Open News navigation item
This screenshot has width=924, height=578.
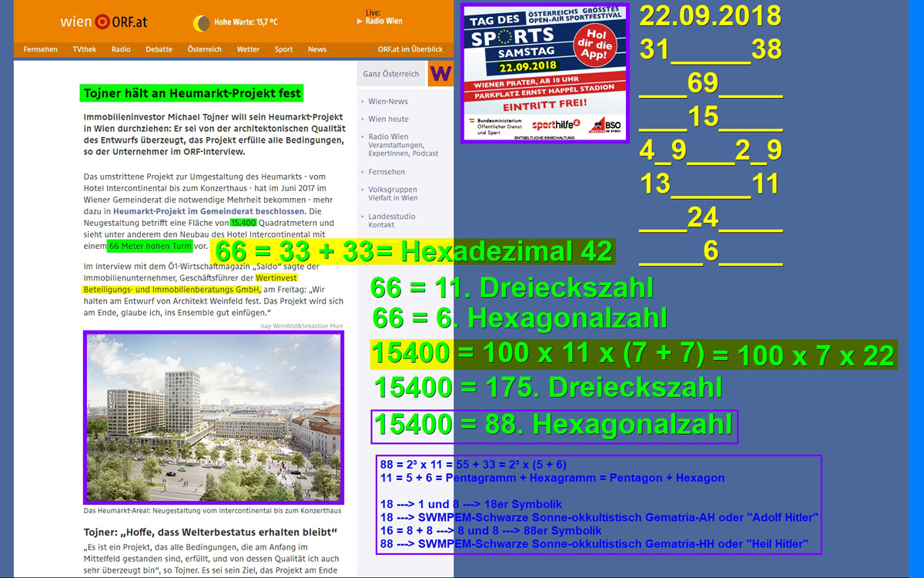[317, 49]
